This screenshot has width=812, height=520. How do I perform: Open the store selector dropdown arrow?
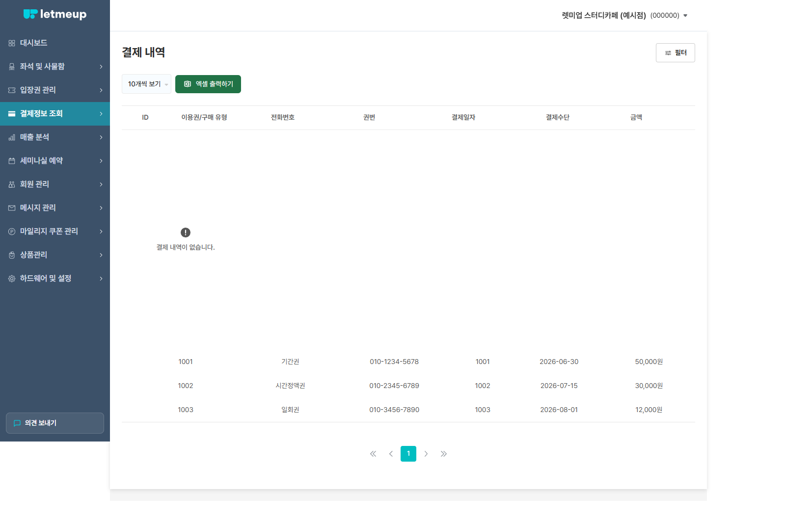click(x=685, y=16)
